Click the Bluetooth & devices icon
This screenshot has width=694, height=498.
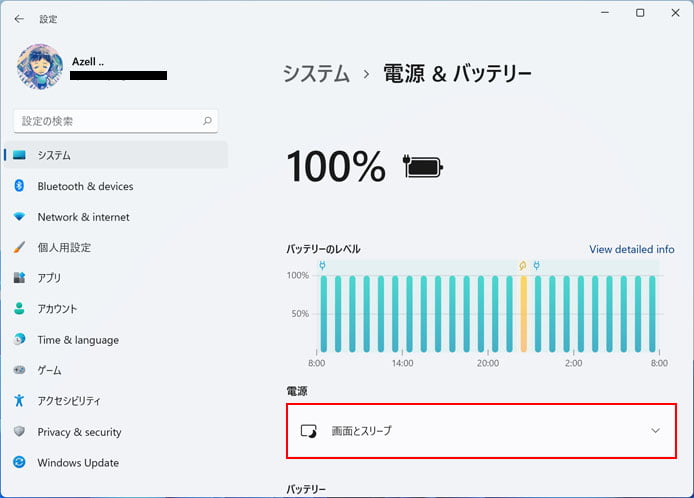[x=19, y=185]
